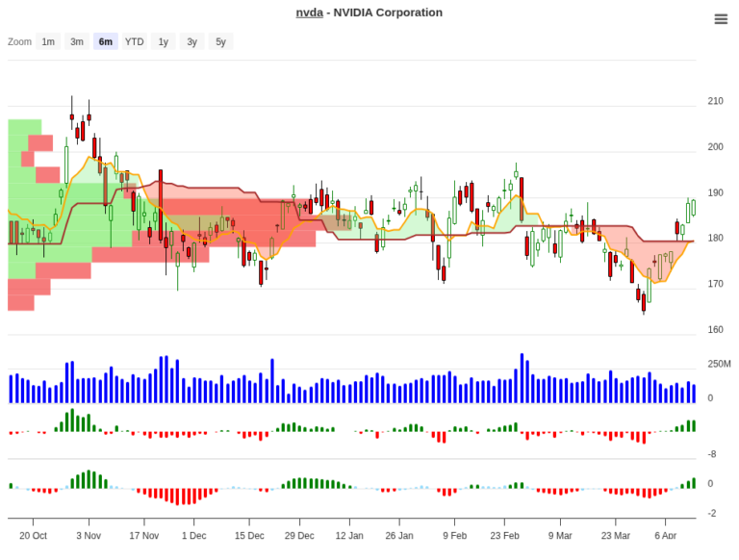Image resolution: width=739 pixels, height=560 pixels.
Task: Click the 17 Nov date label
Action: [143, 536]
